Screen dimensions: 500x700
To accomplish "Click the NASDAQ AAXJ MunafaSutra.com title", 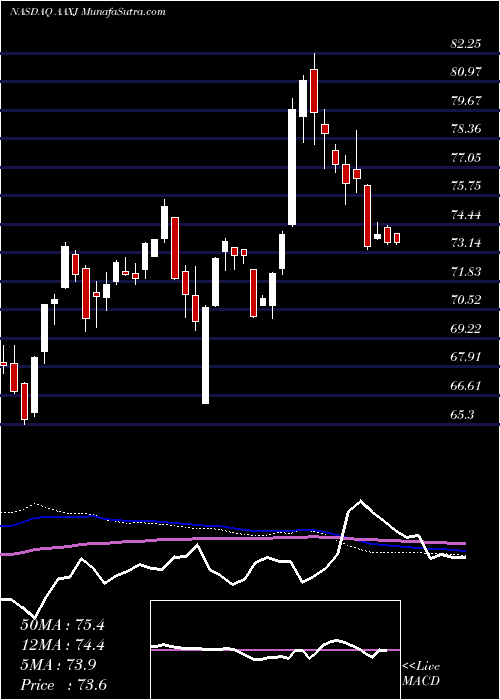I will [x=88, y=12].
